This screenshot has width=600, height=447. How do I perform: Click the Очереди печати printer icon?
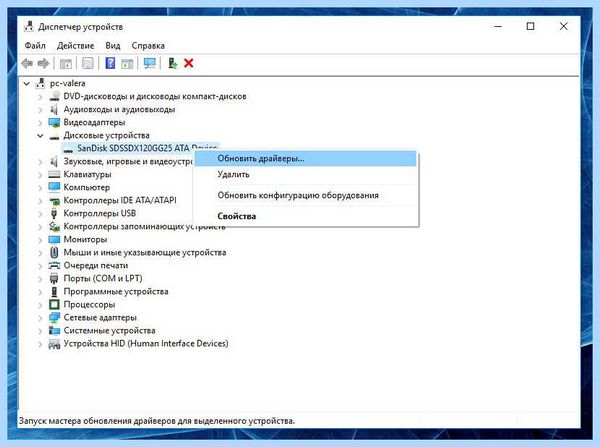pyautogui.click(x=54, y=266)
